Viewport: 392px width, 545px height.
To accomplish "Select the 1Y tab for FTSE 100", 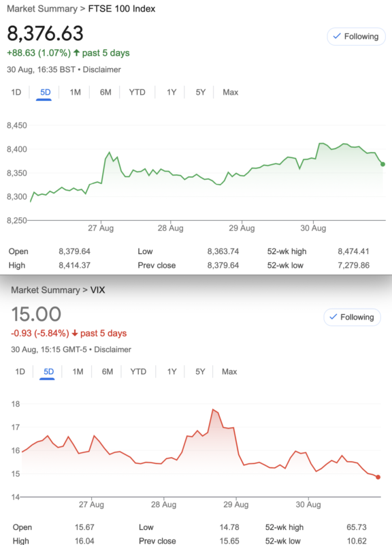I will 171,92.
